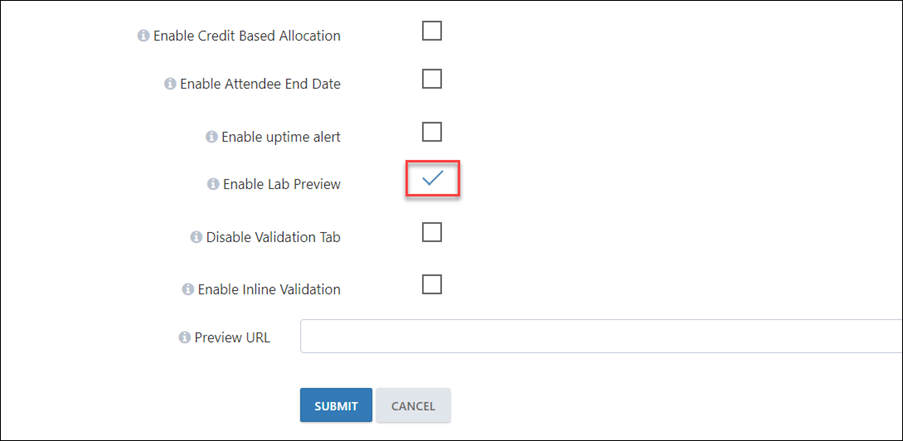Screen dimensions: 903x441
Task: Focus the Preview URL text field
Action: [601, 336]
